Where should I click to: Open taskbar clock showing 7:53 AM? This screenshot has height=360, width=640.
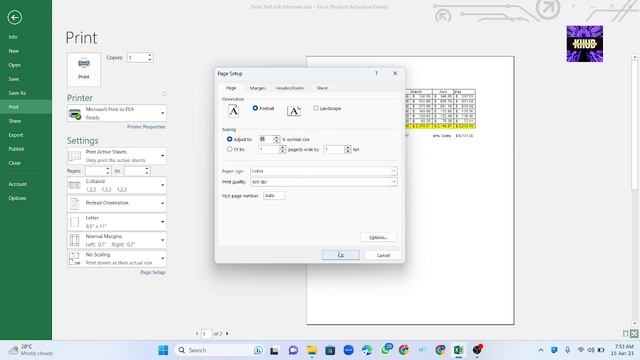(622, 350)
